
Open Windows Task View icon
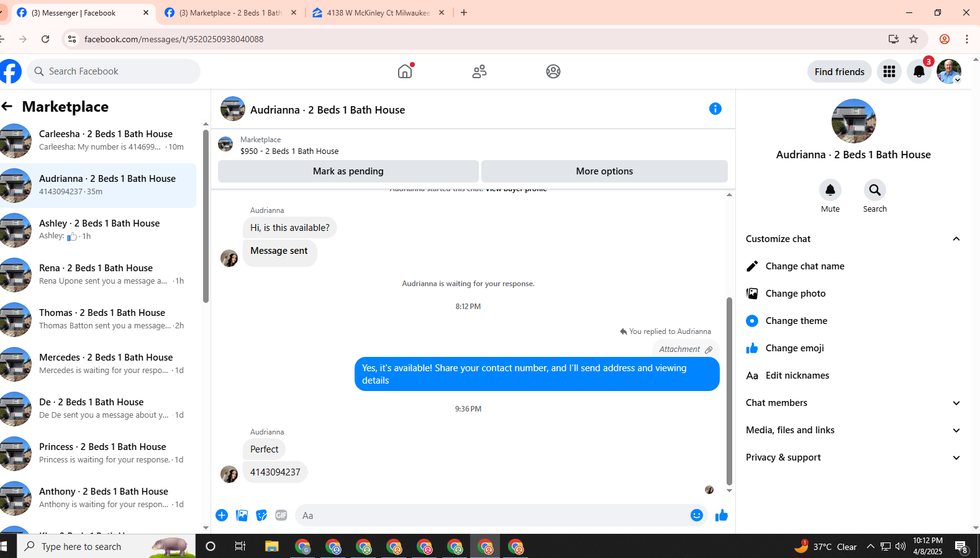pyautogui.click(x=240, y=546)
